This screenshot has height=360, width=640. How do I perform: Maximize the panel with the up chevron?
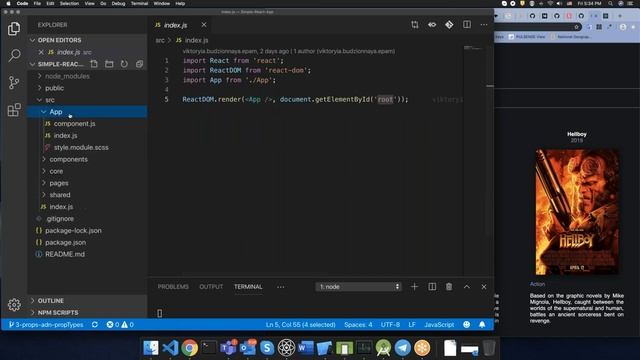pos(467,287)
